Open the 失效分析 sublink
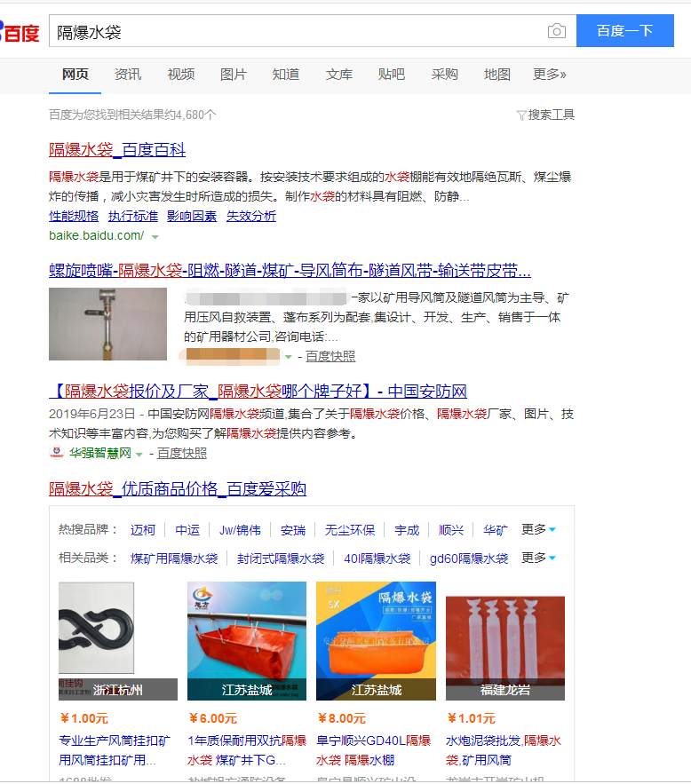The height and width of the screenshot is (784, 691). pyautogui.click(x=251, y=216)
